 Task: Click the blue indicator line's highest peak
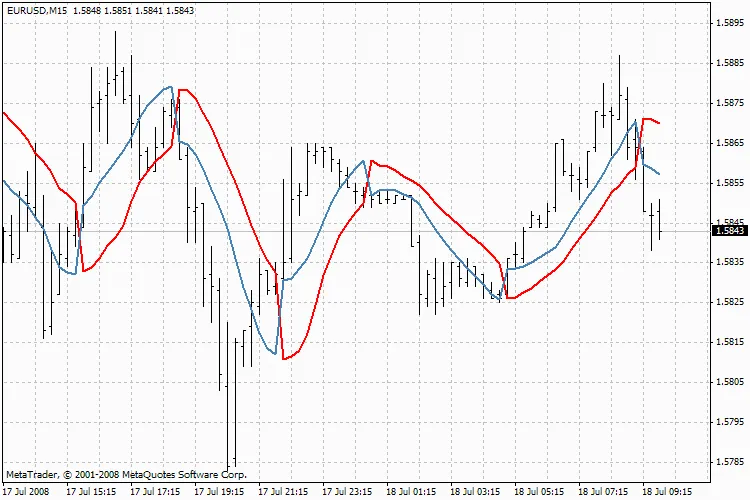[168, 88]
